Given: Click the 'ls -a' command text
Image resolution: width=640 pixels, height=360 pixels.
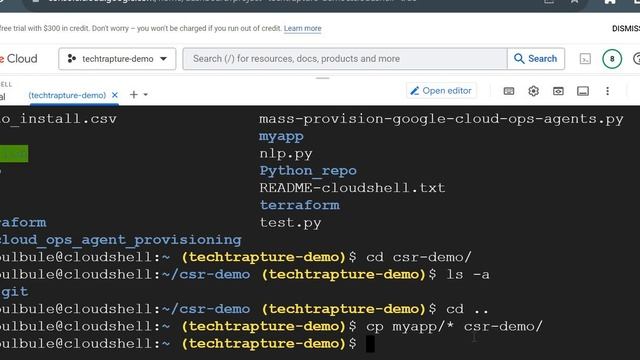Looking at the screenshot, I should [468, 274].
